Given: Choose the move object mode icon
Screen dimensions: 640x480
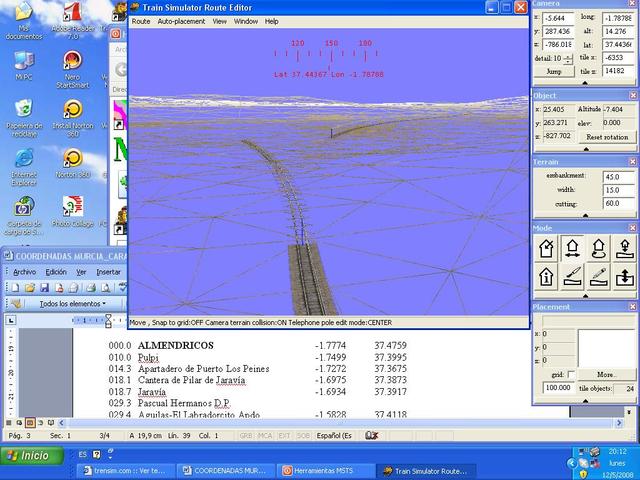Looking at the screenshot, I should click(x=573, y=248).
